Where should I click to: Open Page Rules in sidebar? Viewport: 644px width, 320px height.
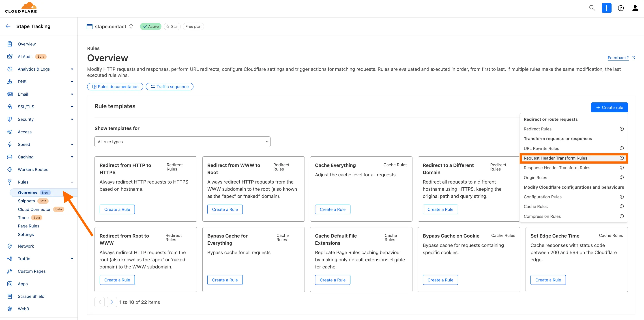point(28,226)
